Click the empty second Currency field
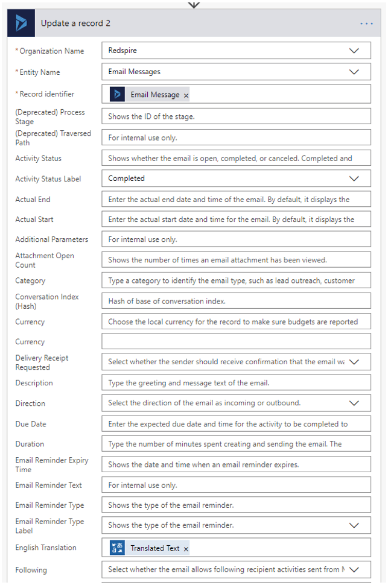Viewport: 388px width, 588px height. coord(236,341)
